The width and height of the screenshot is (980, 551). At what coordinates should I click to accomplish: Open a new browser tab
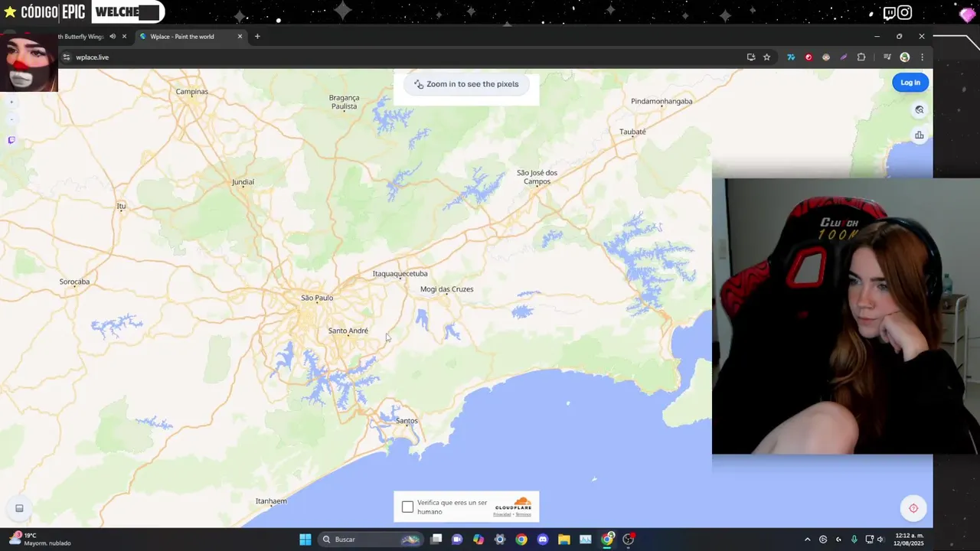[257, 37]
